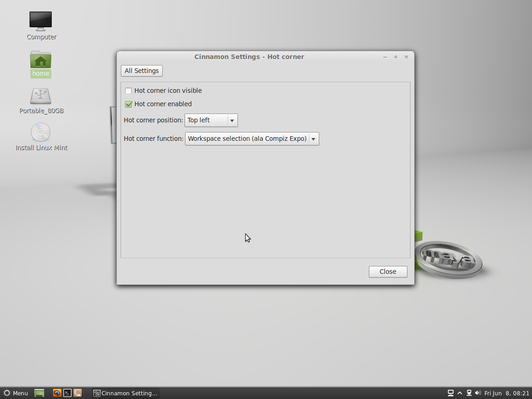Open the network connection tray icon
Viewport: 532px width, 399px height.
[x=469, y=393]
